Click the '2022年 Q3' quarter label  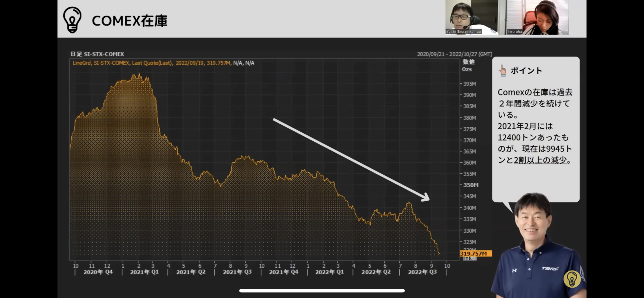[x=422, y=272]
